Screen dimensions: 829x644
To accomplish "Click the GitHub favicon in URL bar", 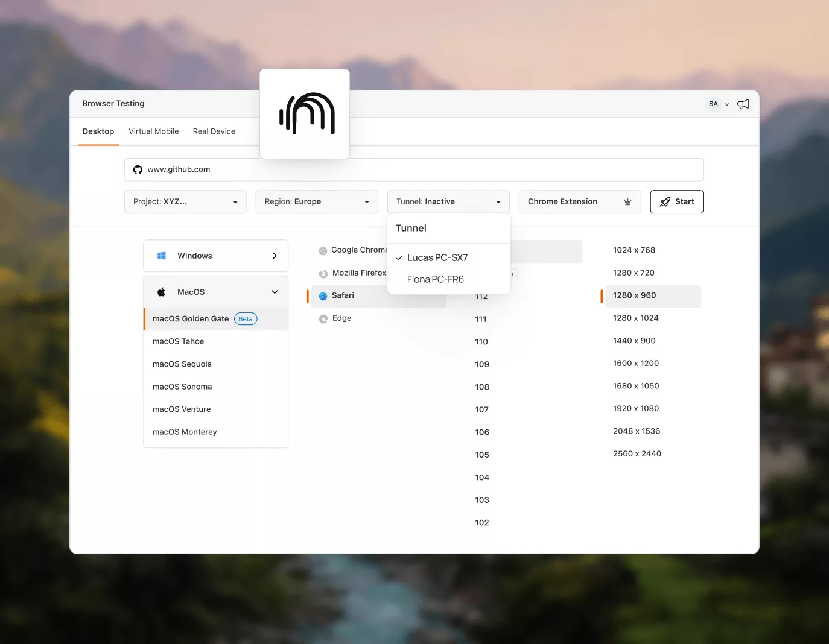I will (138, 170).
